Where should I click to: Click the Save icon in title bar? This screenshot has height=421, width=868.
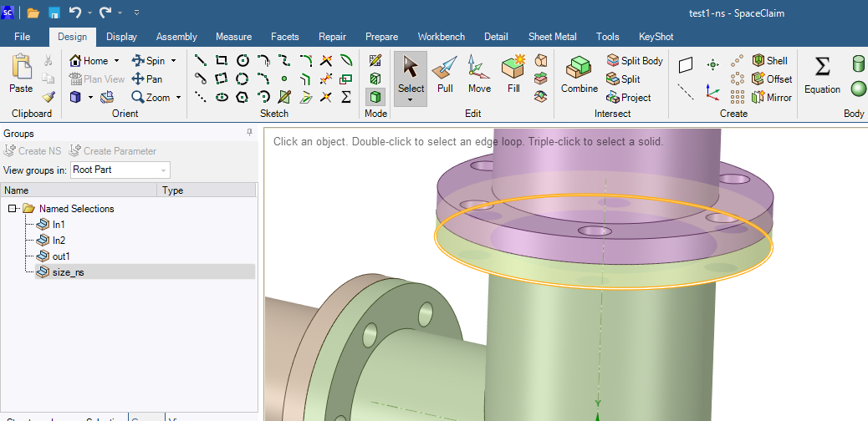pos(54,13)
